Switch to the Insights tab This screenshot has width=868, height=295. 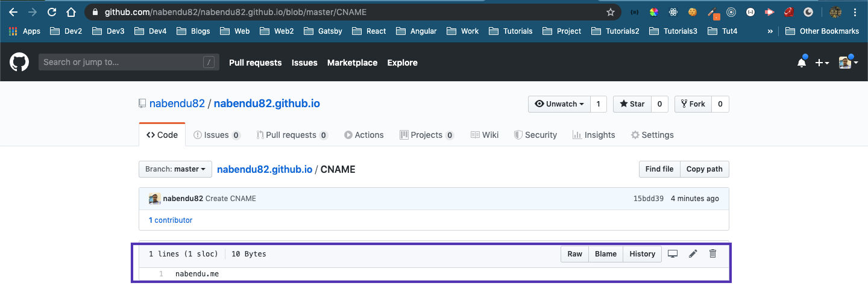click(594, 135)
